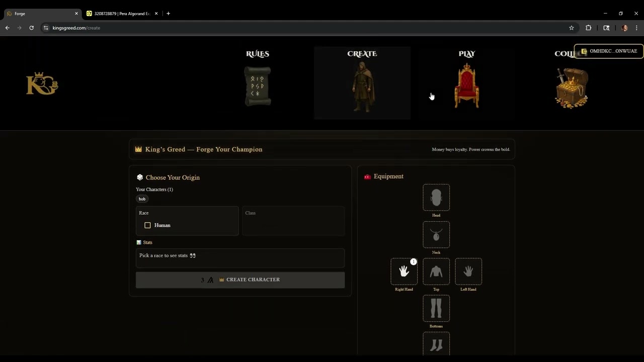
Task: Close the Forge browser tab
Action: tap(76, 14)
